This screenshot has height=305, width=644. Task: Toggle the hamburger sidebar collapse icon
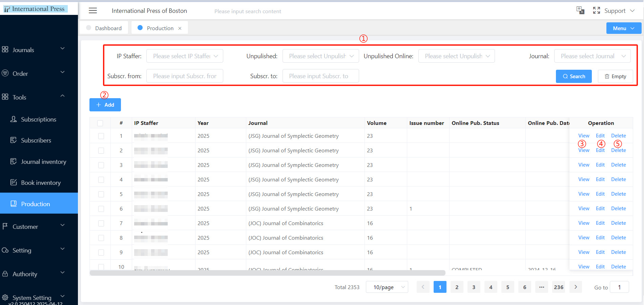pyautogui.click(x=93, y=11)
